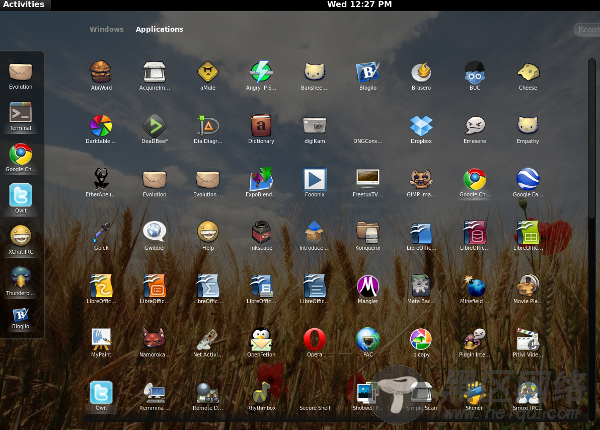Open Google Earth globe icon

point(528,182)
